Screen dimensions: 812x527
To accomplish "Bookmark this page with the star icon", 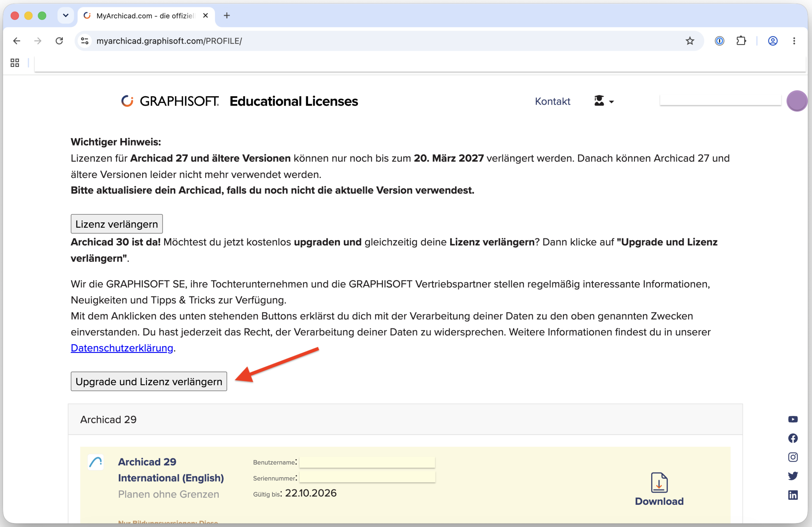I will (x=690, y=41).
